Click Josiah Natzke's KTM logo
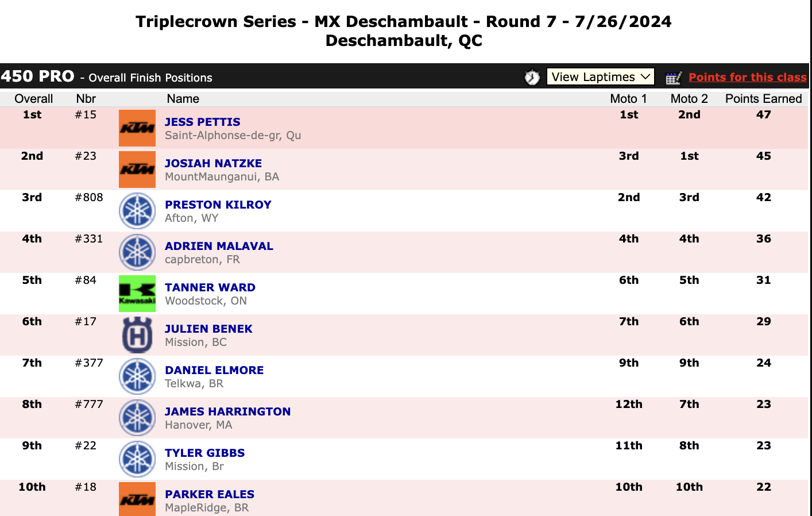Screen dimensions: 812x516 pyautogui.click(x=137, y=170)
